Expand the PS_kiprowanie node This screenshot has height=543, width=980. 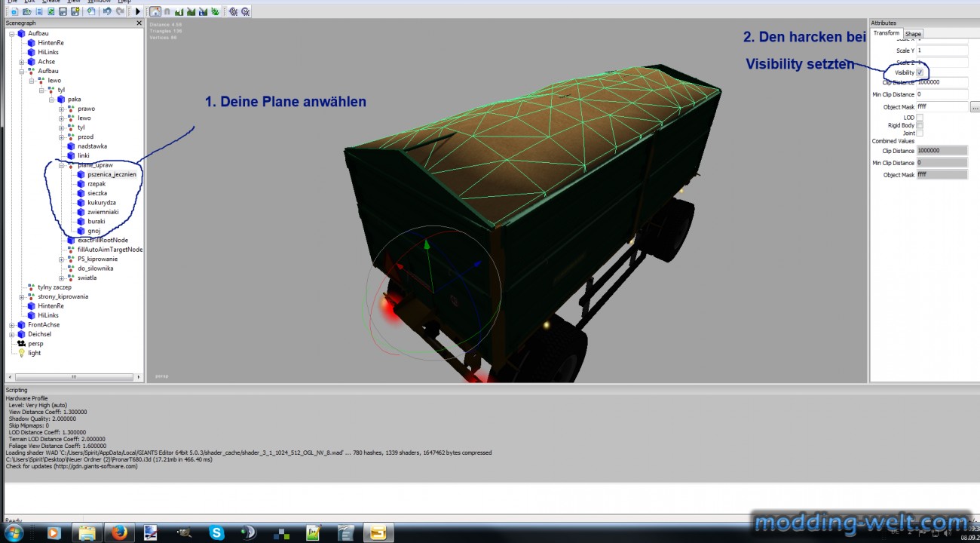tap(61, 259)
